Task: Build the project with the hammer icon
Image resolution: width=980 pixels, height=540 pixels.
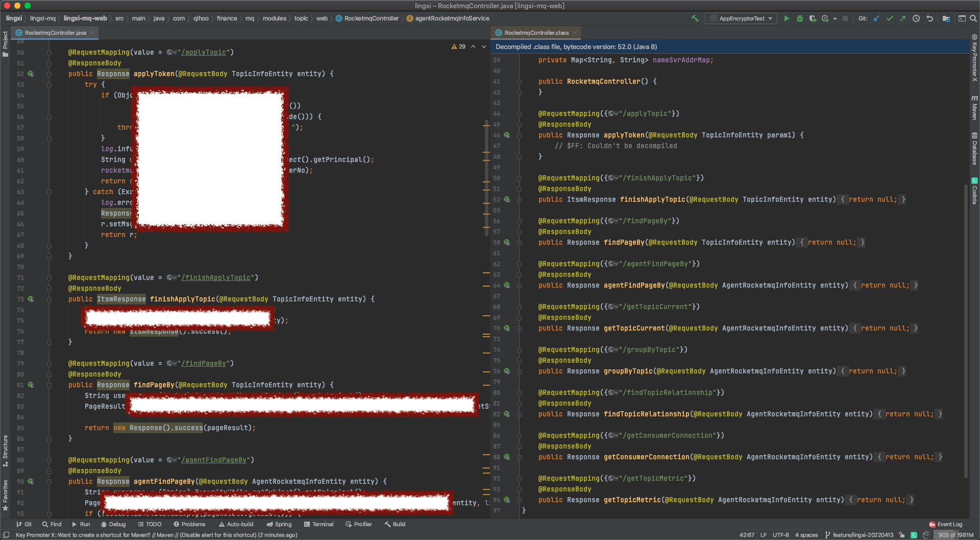Action: (695, 18)
